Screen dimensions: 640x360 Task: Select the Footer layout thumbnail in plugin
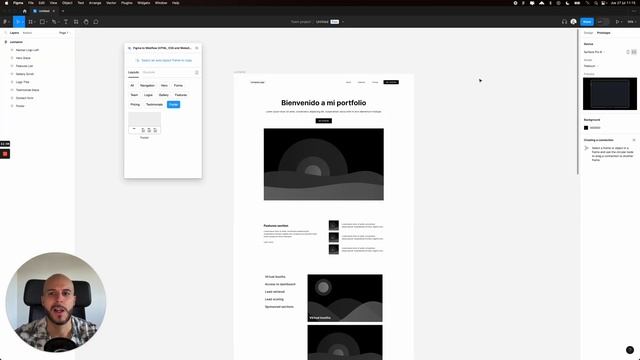(144, 123)
